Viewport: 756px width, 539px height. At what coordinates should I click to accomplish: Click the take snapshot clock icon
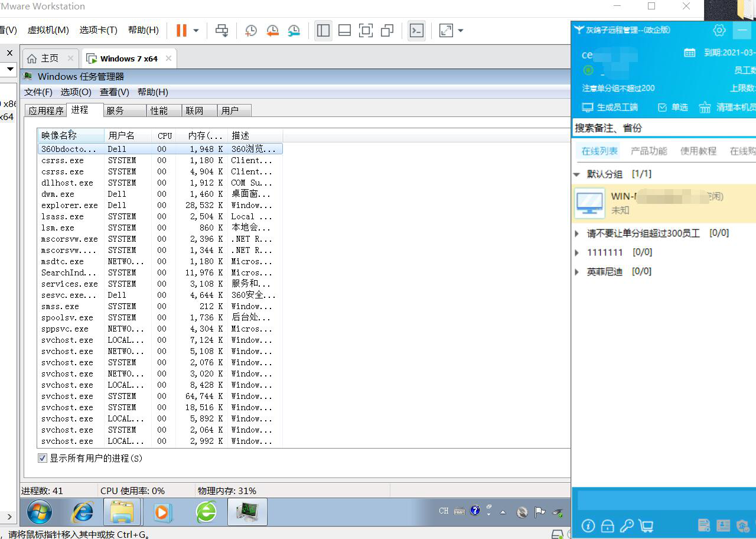click(x=250, y=31)
